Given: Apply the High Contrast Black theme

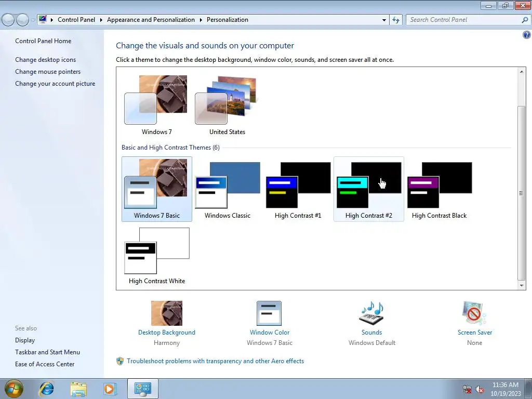Looking at the screenshot, I should (440, 189).
